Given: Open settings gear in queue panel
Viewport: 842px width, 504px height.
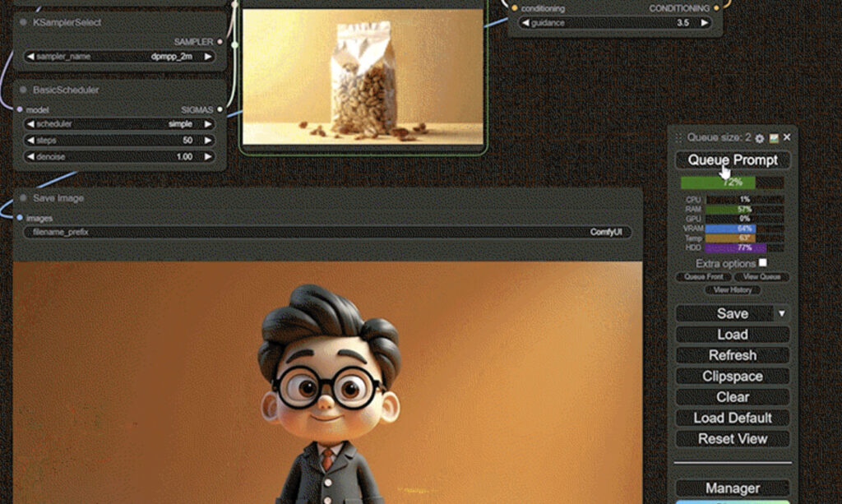Looking at the screenshot, I should pyautogui.click(x=760, y=138).
